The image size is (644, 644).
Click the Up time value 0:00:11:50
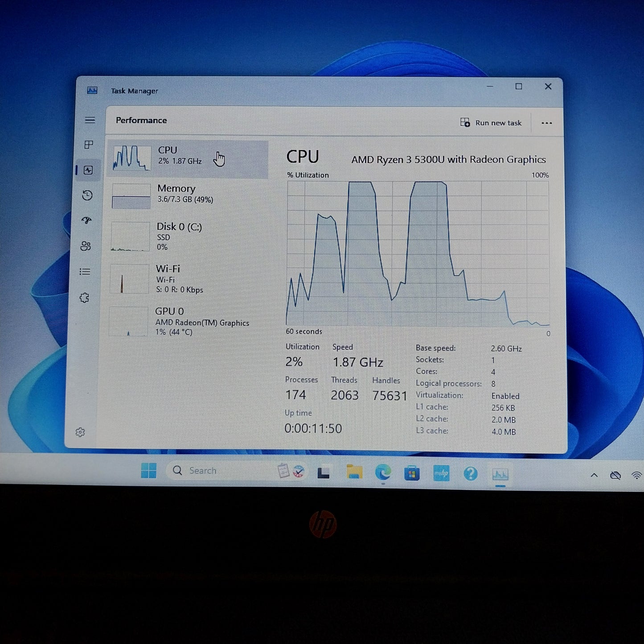point(313,428)
